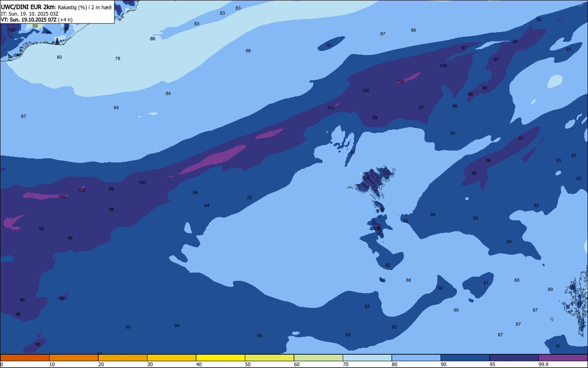The width and height of the screenshot is (588, 368).
Task: Pick the 20–30 amber legend color segment
Action: click(123, 357)
